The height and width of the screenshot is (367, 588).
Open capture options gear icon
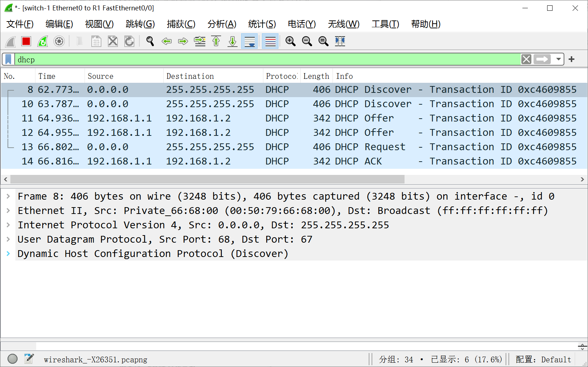[59, 41]
